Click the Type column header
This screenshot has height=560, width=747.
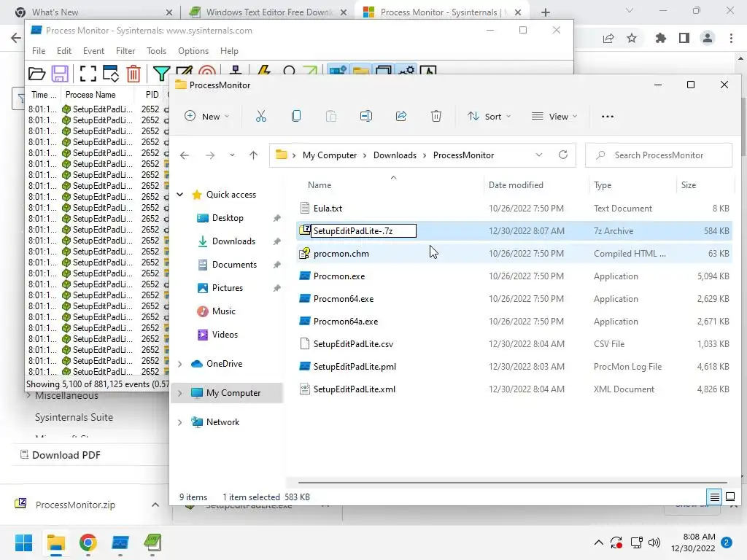(x=602, y=185)
